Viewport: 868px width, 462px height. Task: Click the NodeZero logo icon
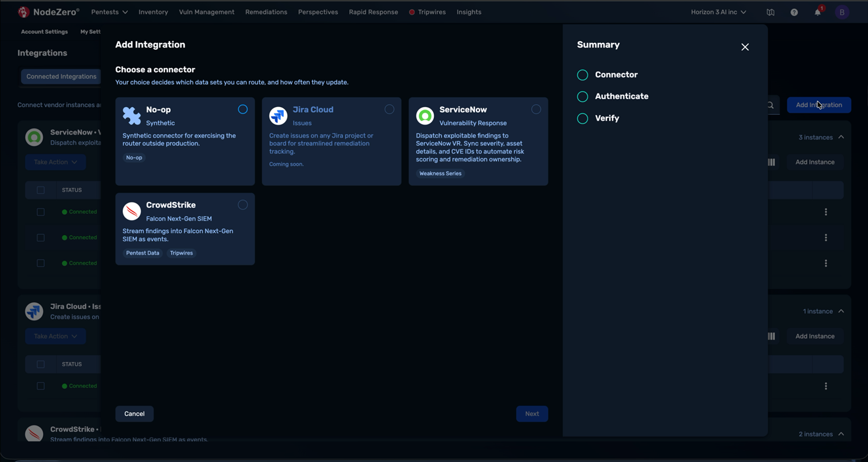click(24, 12)
